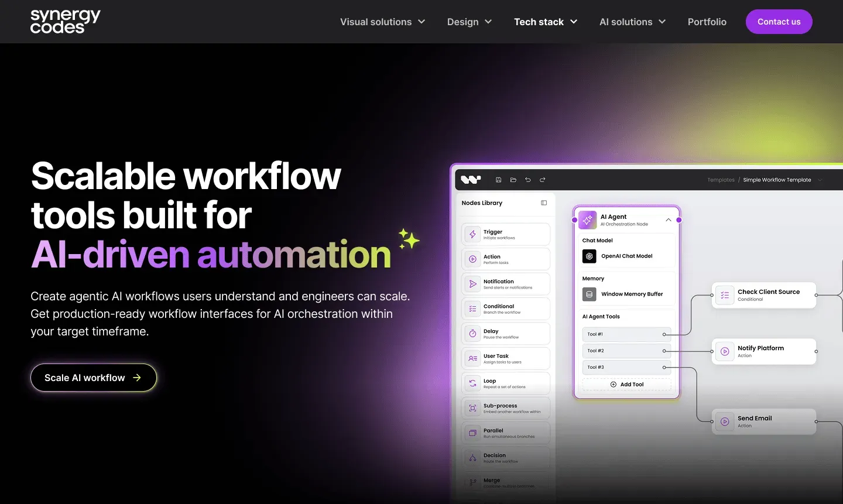Viewport: 843px width, 504px height.
Task: Click the Templates breadcrumb
Action: click(721, 180)
